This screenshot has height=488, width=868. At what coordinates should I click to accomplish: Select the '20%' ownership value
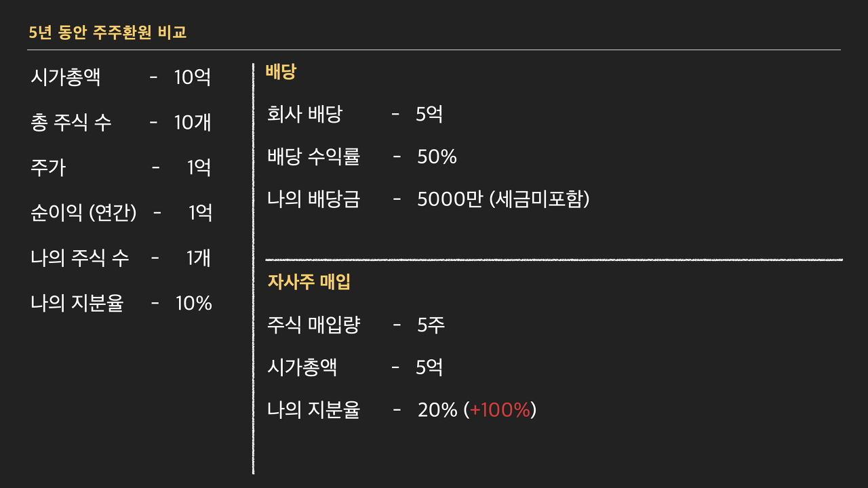coord(437,410)
